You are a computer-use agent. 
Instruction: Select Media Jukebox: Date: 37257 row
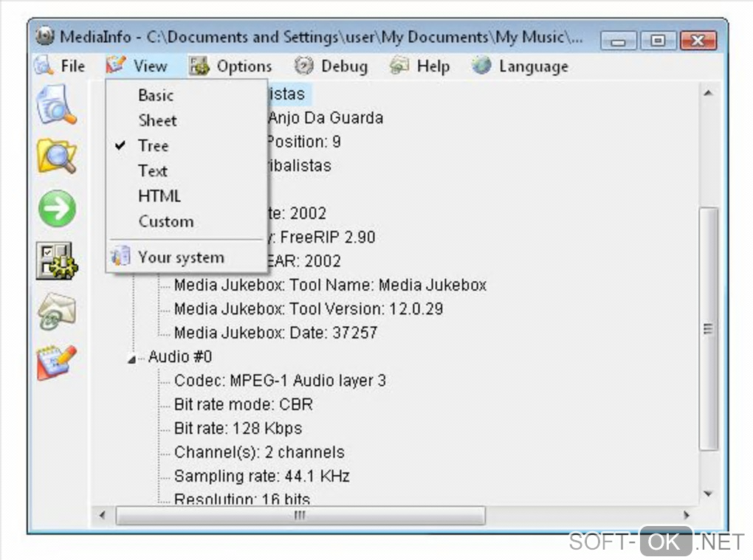tap(275, 333)
